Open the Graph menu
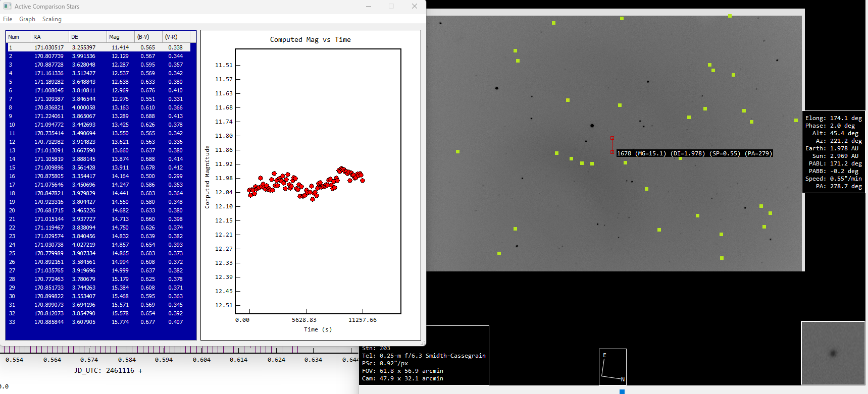 27,19
